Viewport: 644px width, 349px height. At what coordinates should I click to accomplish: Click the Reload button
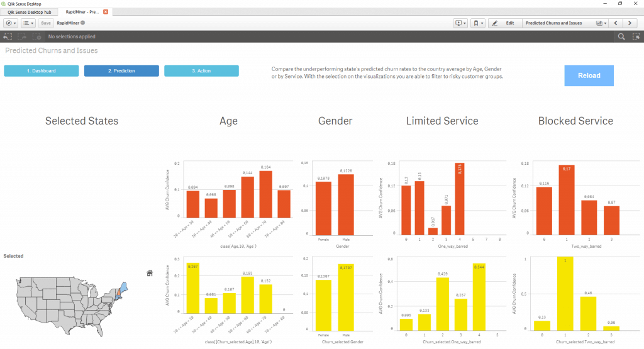coord(589,75)
